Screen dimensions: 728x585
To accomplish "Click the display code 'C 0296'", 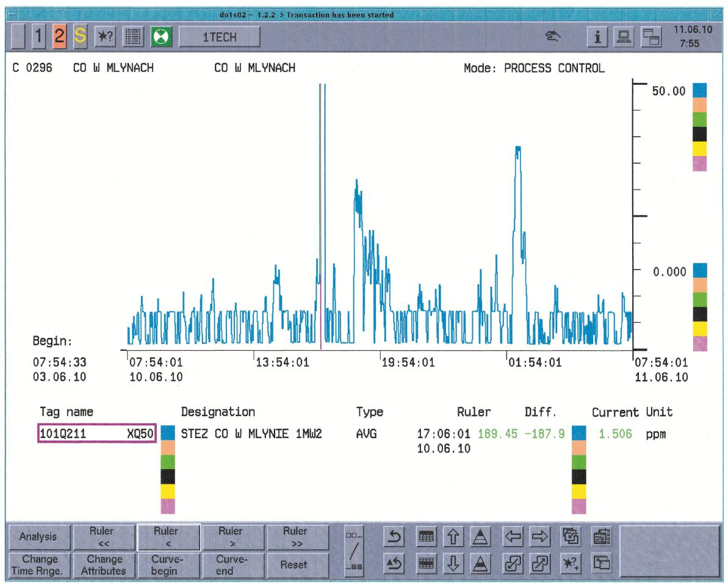I will pyautogui.click(x=32, y=68).
